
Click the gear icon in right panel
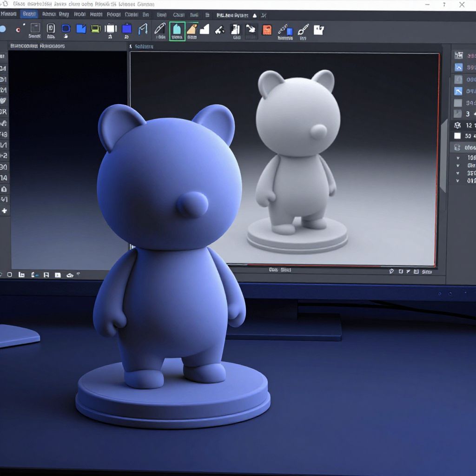[x=457, y=125]
